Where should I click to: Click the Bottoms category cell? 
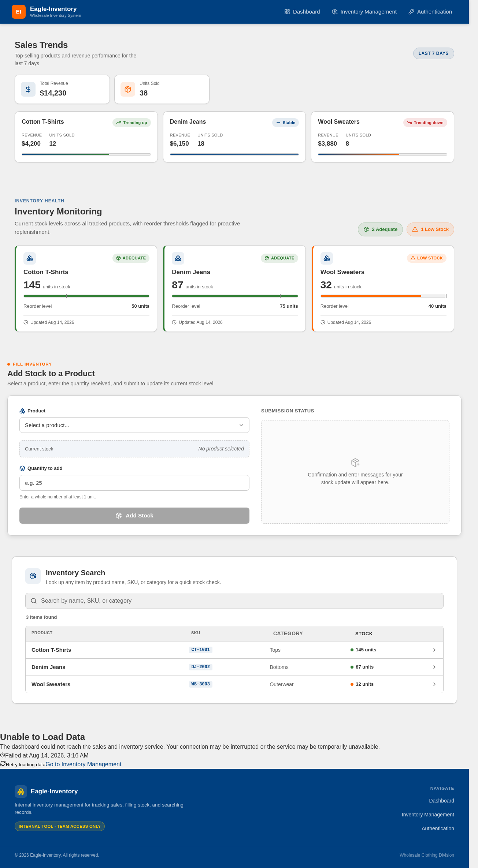pos(279,667)
